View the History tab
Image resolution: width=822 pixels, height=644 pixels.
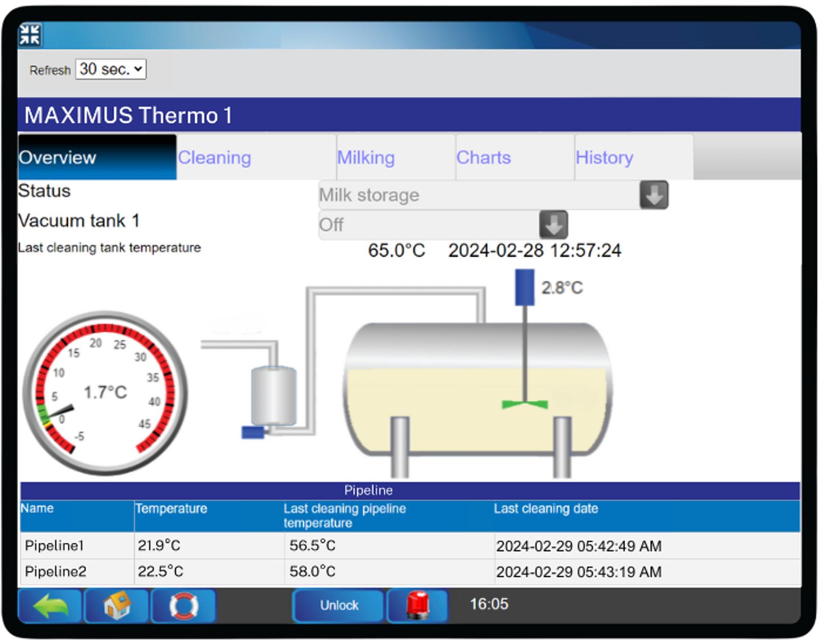pos(604,158)
